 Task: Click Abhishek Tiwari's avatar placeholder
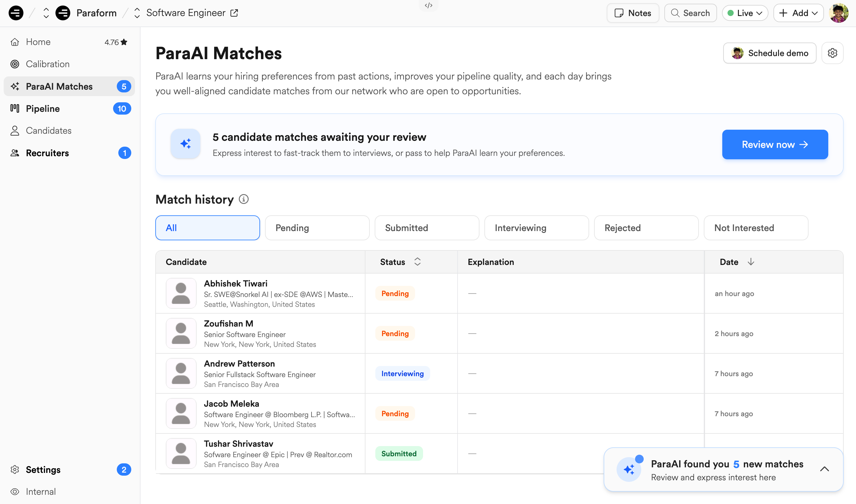tap(181, 293)
